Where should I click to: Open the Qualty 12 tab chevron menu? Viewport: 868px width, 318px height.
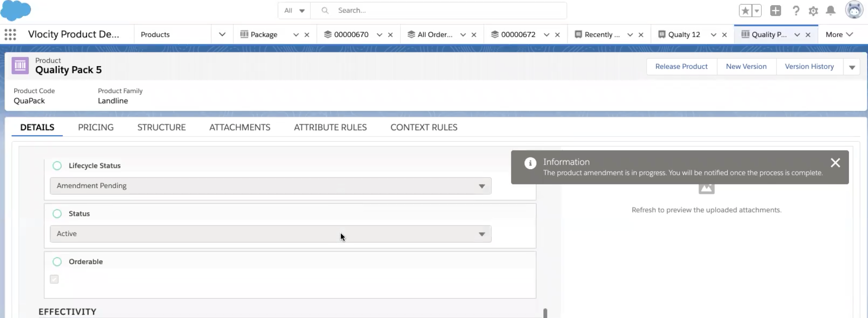click(713, 35)
